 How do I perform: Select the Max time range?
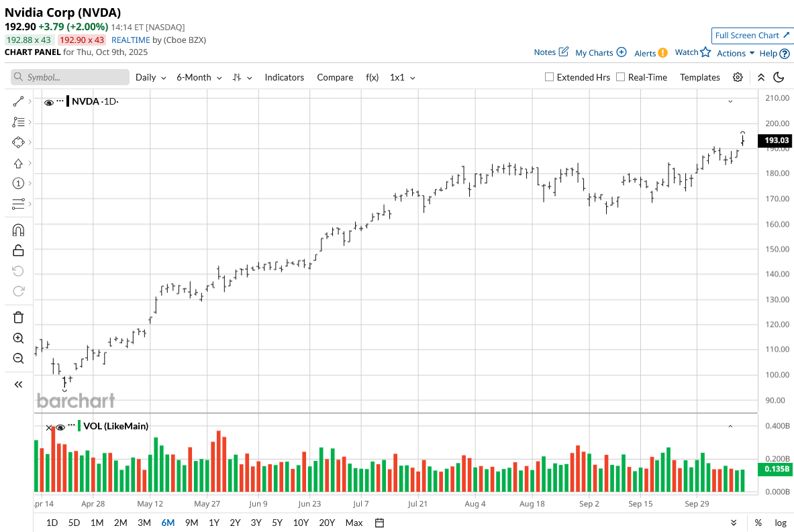tap(354, 523)
